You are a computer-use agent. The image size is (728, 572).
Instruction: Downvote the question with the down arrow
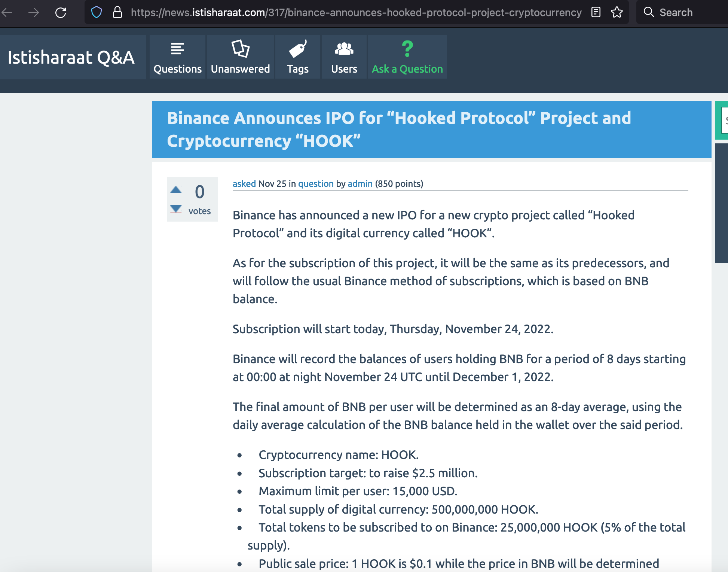(x=176, y=209)
